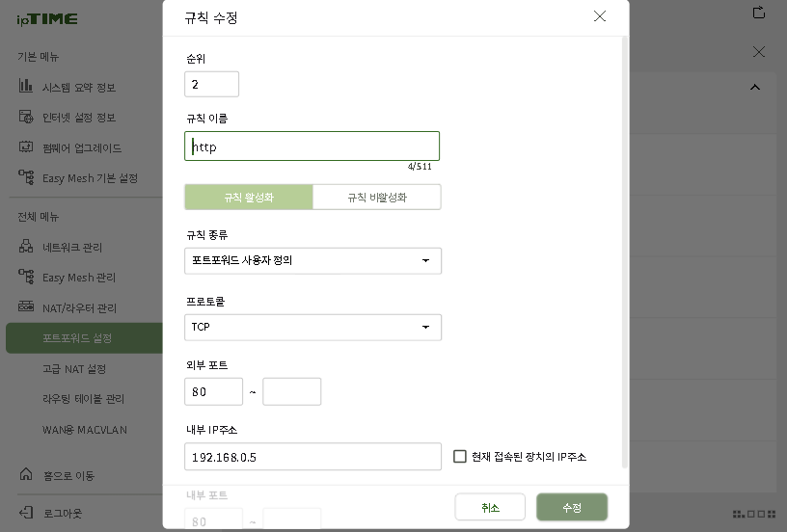Click the 로그아웃 logout icon

[26, 513]
